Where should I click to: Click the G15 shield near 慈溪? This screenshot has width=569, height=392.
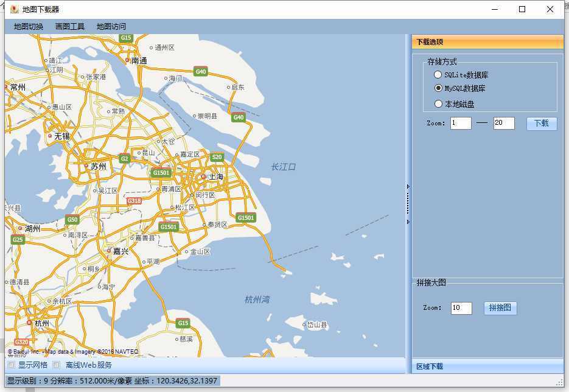click(x=183, y=323)
